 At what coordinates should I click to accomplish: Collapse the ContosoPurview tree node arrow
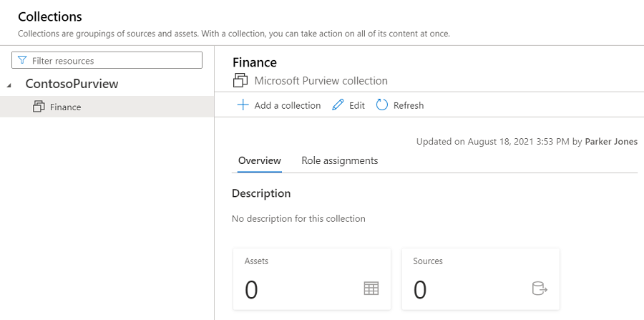[x=9, y=85]
